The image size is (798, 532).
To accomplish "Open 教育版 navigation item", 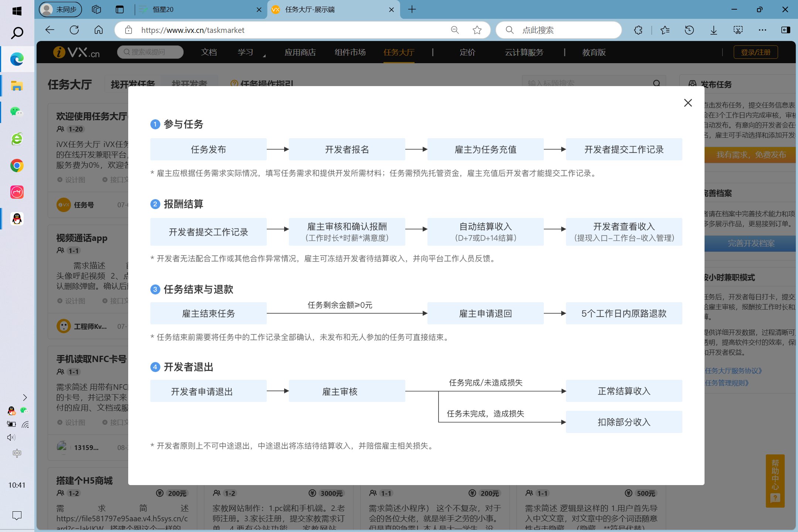I will (594, 52).
